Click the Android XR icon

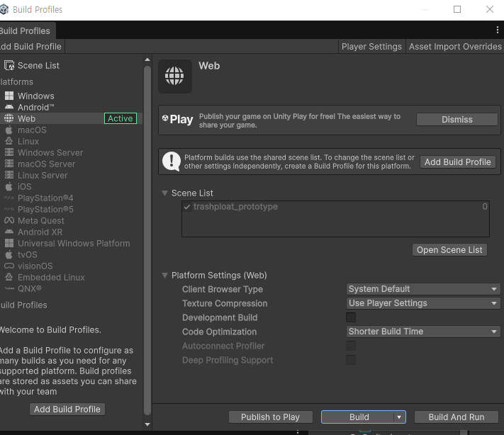pyautogui.click(x=9, y=232)
